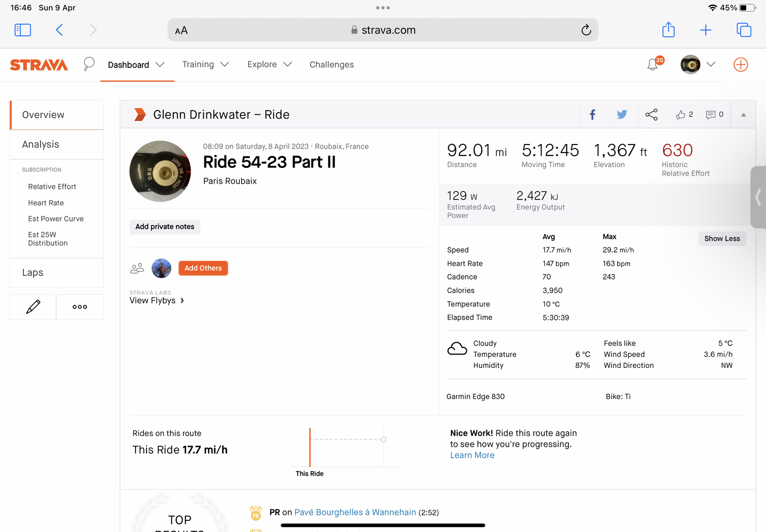Viewport: 766px width, 532px height.
Task: Open comments via the speech bubble icon
Action: coord(711,115)
